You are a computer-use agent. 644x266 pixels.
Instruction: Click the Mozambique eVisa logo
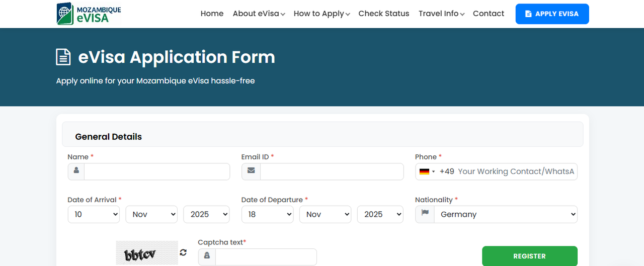pyautogui.click(x=89, y=14)
